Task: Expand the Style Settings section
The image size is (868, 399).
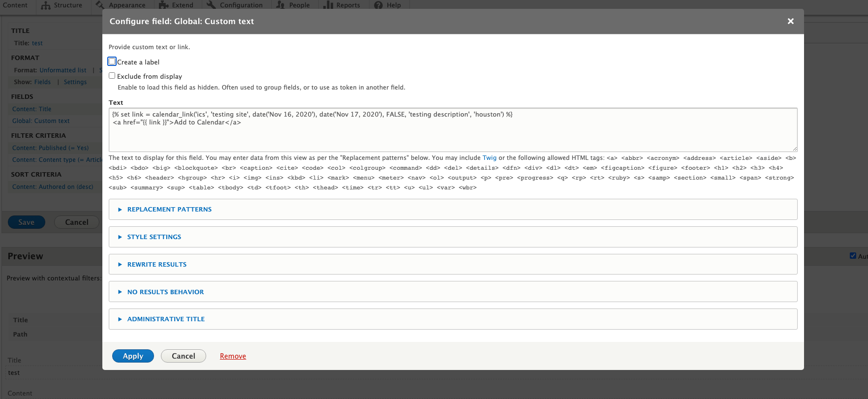Action: [x=154, y=237]
